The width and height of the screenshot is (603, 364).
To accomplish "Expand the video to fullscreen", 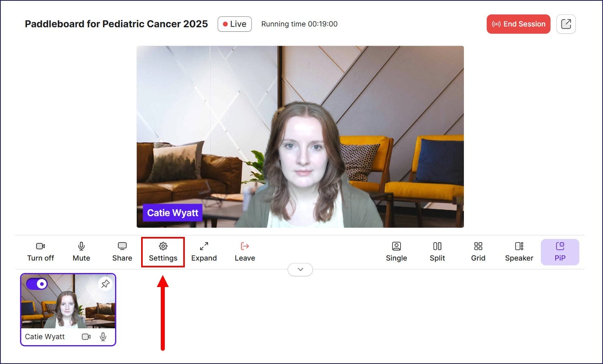I will coord(204,251).
